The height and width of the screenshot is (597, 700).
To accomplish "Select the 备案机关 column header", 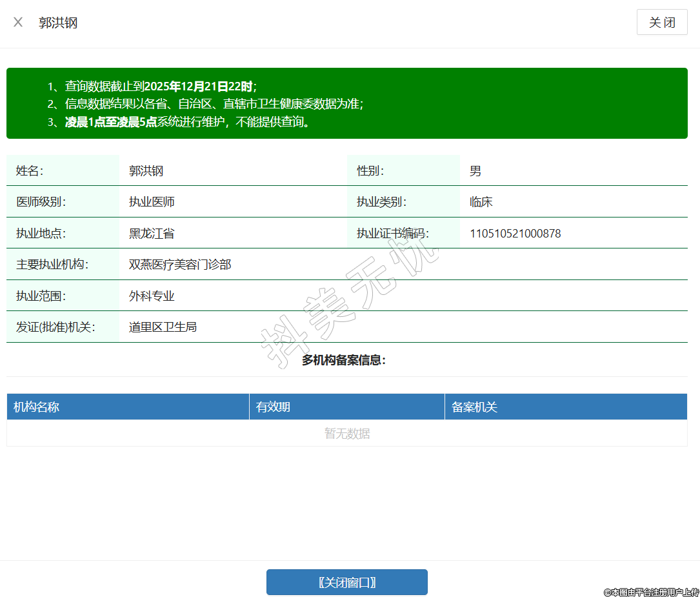I will (474, 407).
